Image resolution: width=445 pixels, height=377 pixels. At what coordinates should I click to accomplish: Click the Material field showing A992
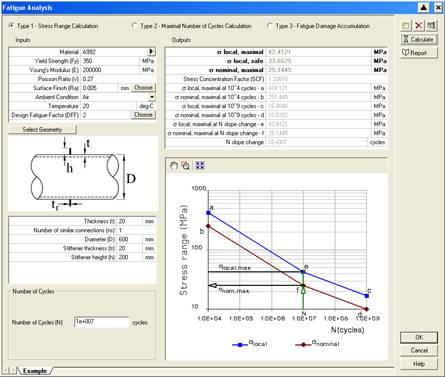[114, 52]
